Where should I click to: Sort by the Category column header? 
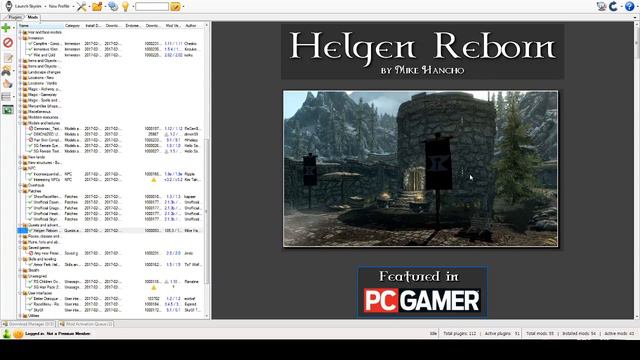click(73, 26)
